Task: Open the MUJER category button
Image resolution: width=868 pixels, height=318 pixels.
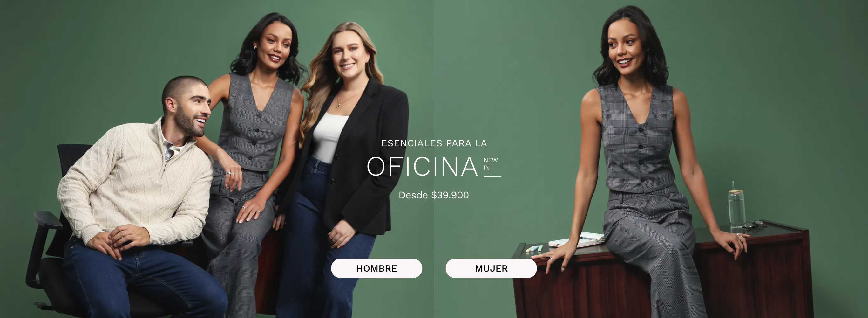Action: (491, 268)
